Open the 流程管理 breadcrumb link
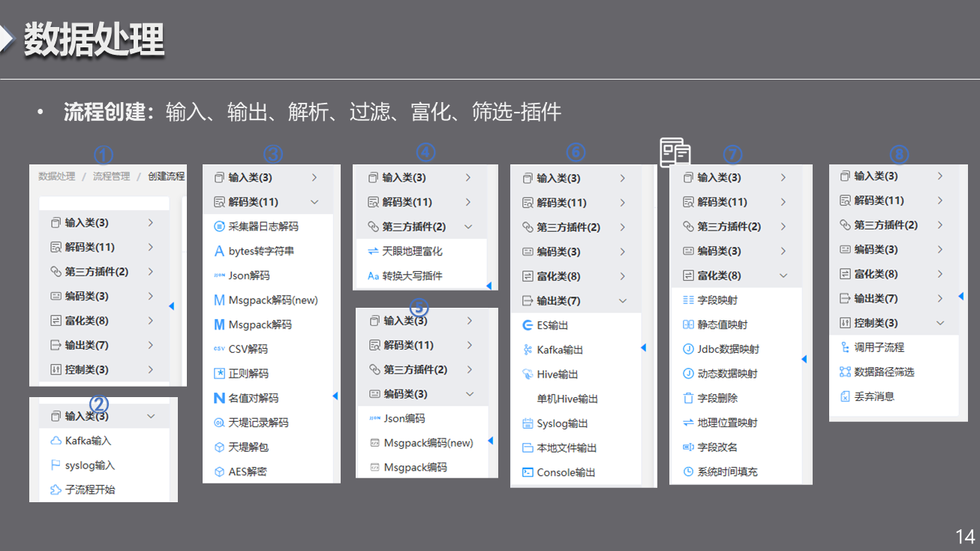The height and width of the screenshot is (551, 980). pyautogui.click(x=111, y=176)
